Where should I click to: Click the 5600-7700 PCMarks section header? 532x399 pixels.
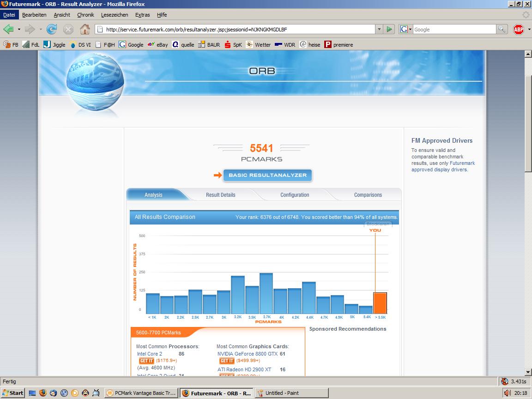point(158,332)
